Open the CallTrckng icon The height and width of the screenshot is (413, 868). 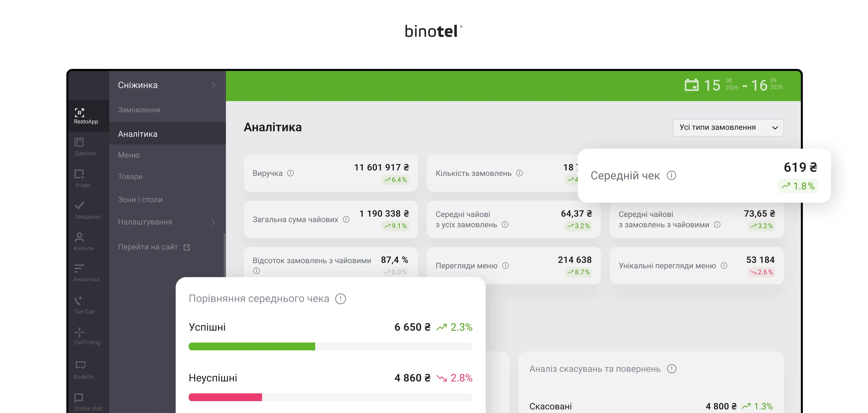(x=80, y=332)
